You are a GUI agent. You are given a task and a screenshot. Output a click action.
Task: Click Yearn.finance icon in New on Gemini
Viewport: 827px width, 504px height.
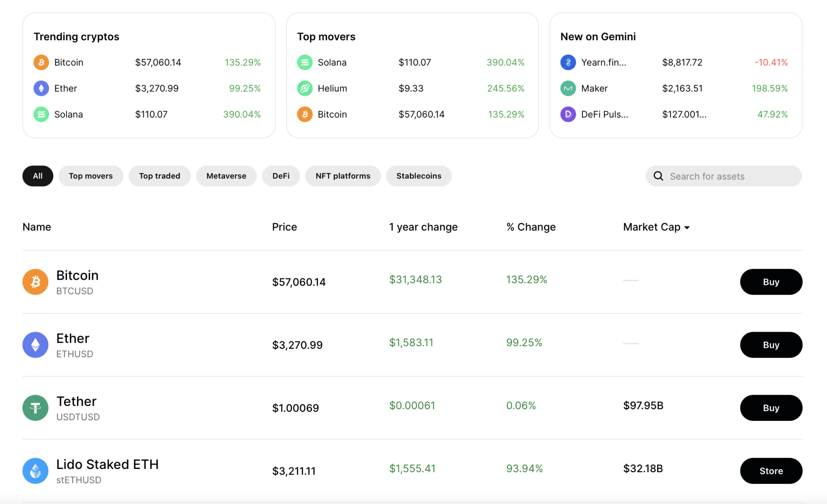[568, 63]
